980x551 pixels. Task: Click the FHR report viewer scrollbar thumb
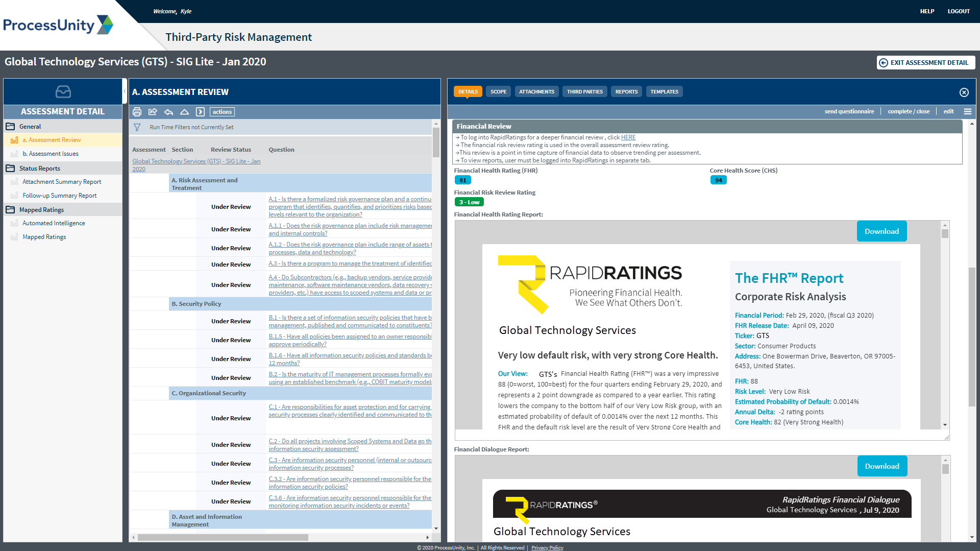[945, 233]
